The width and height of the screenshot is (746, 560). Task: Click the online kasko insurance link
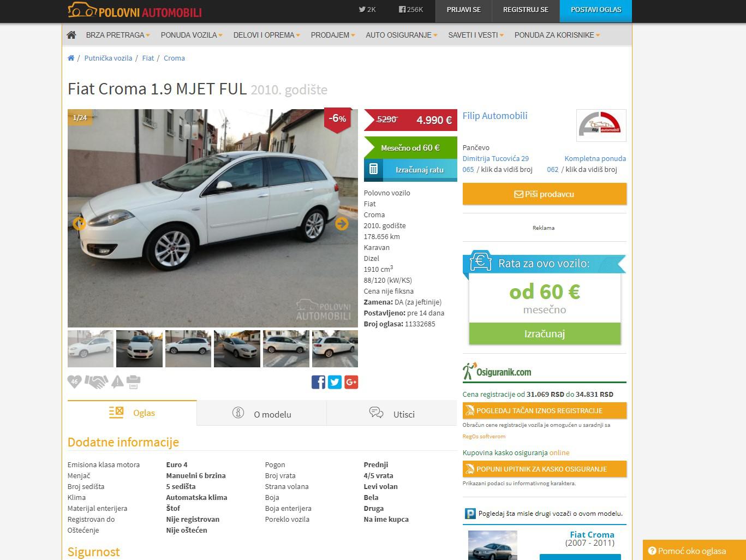point(559,452)
